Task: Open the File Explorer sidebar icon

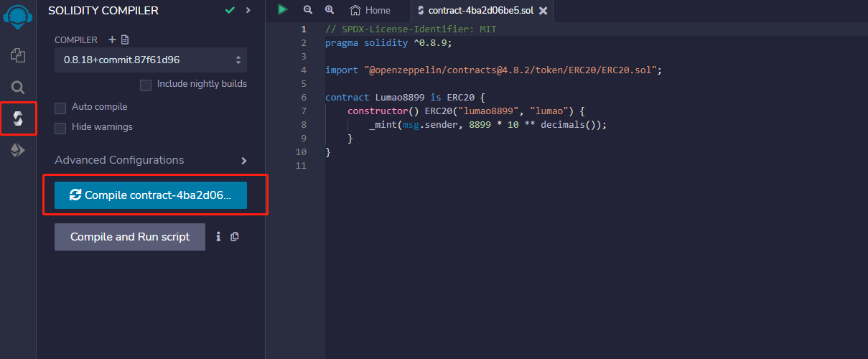Action: pyautogui.click(x=18, y=55)
